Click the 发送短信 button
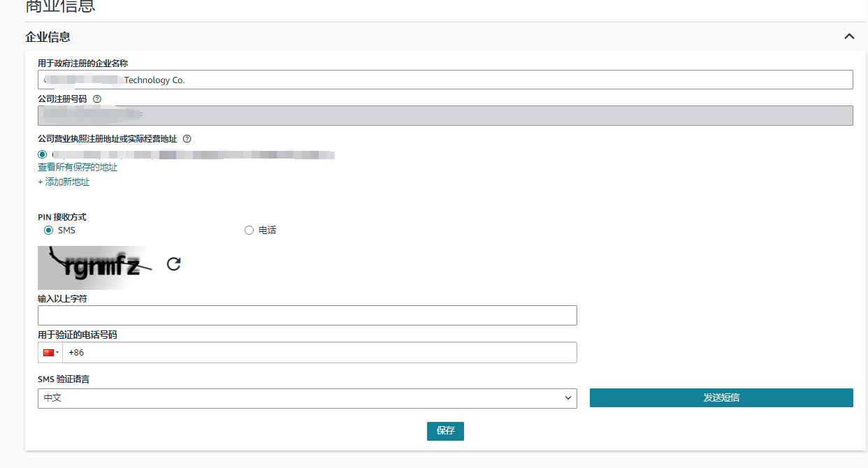Viewport: 868px width, 468px height. 721,398
